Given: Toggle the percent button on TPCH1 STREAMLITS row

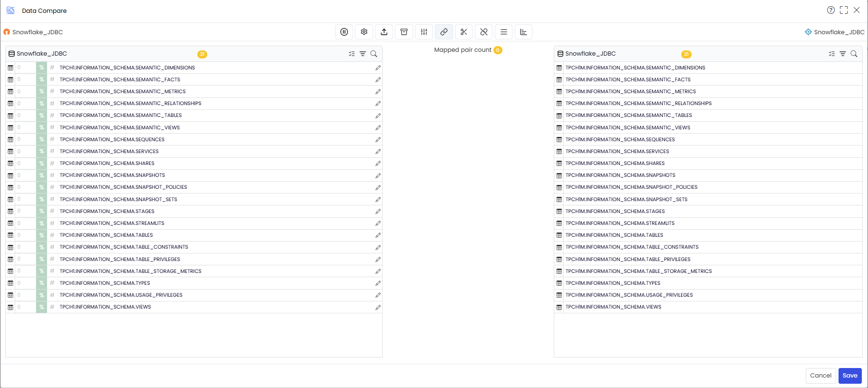Looking at the screenshot, I should [x=41, y=223].
